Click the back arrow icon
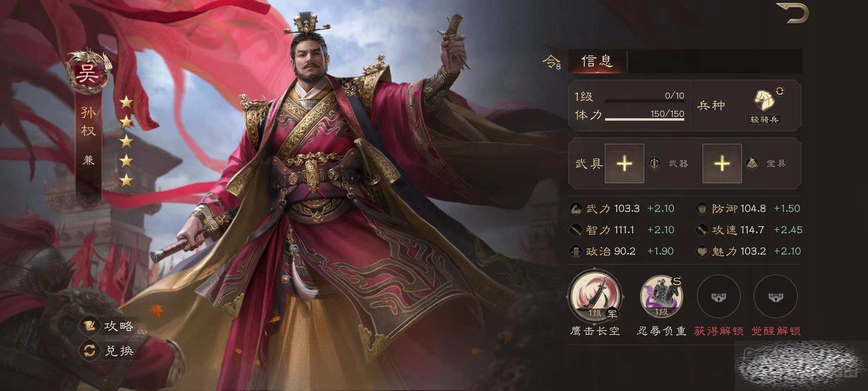The width and height of the screenshot is (868, 391). pyautogui.click(x=797, y=13)
